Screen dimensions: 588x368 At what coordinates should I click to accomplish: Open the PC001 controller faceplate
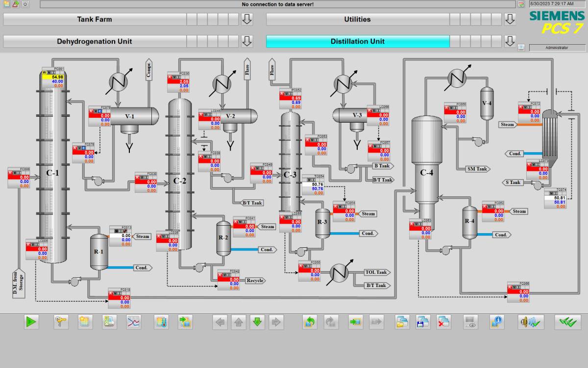[x=53, y=78]
